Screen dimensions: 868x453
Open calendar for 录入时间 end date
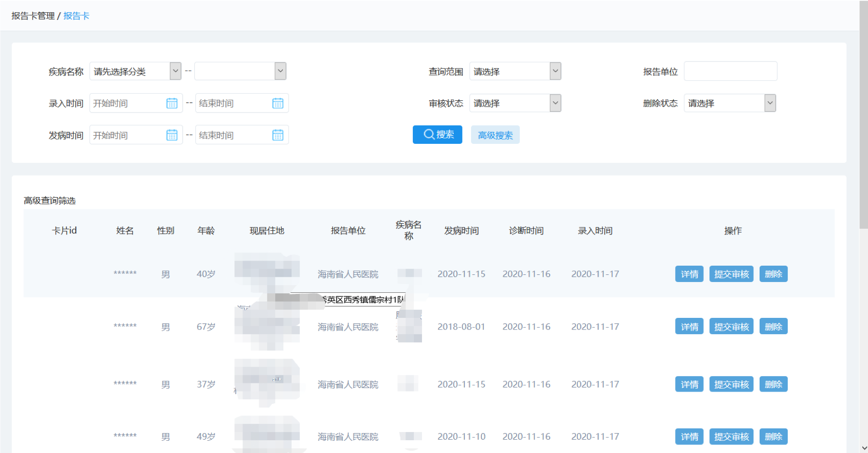tap(278, 103)
